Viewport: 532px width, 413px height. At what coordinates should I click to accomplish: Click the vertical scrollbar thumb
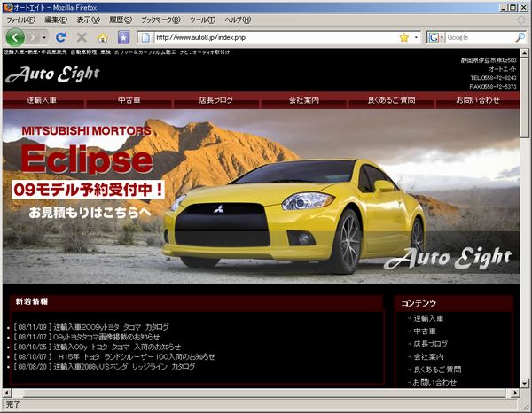click(525, 97)
